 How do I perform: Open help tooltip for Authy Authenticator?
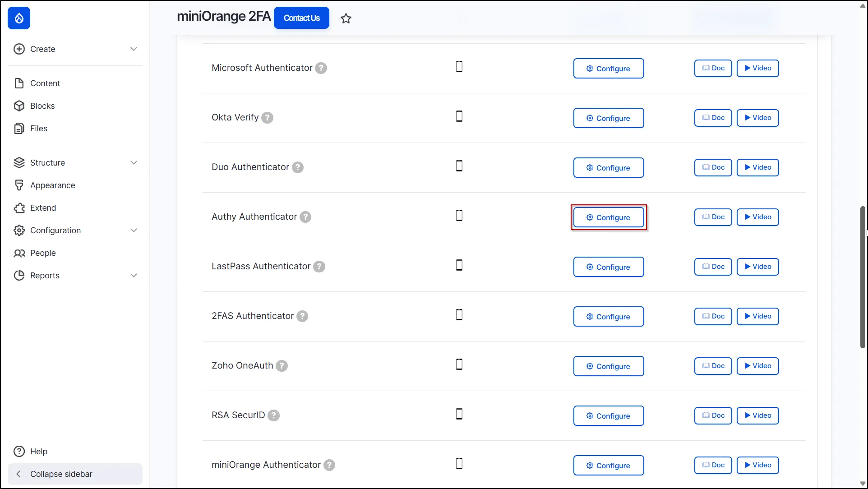305,217
